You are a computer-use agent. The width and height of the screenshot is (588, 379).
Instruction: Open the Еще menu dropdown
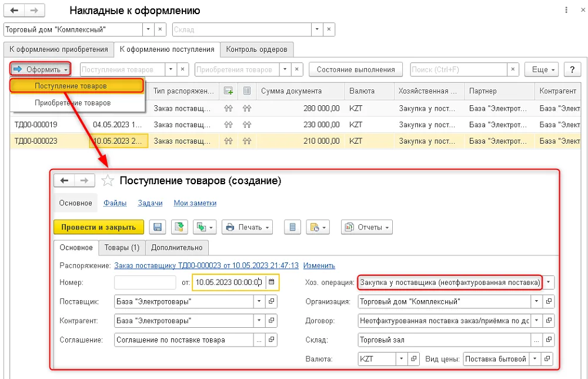click(x=542, y=69)
